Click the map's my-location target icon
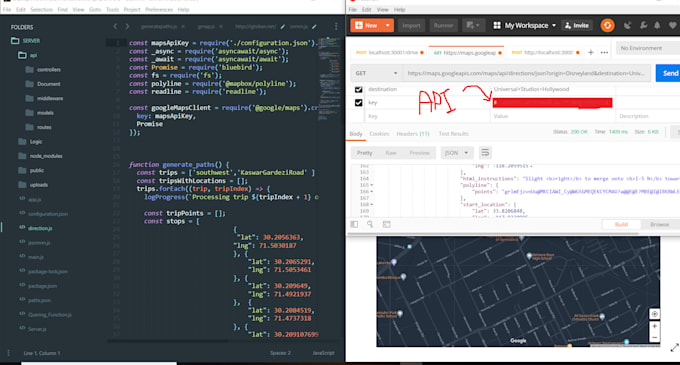 pos(654,313)
